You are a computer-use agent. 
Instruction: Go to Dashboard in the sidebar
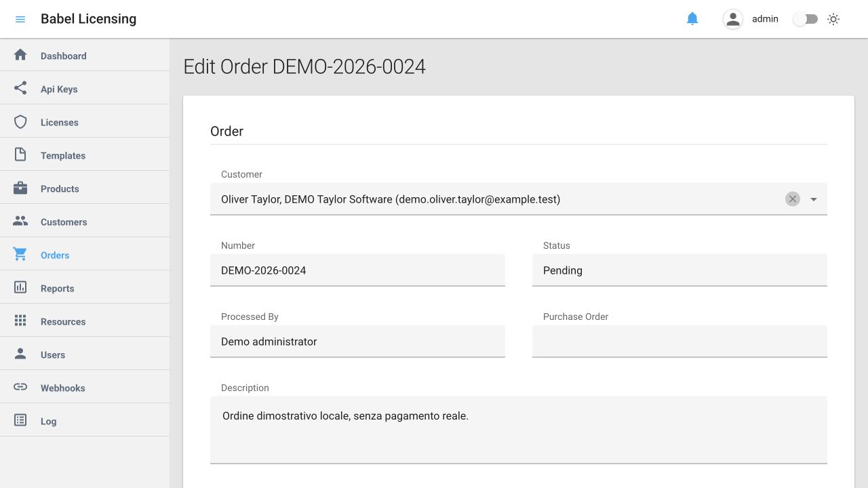click(x=85, y=56)
